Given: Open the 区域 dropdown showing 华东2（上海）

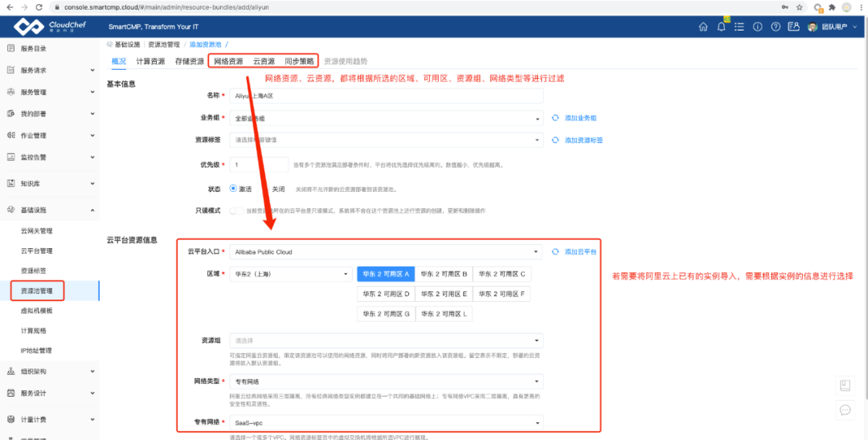Looking at the screenshot, I should 291,274.
